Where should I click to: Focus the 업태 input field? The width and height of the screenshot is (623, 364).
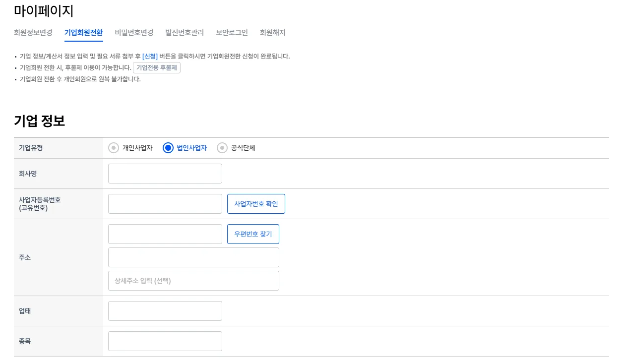tap(165, 311)
